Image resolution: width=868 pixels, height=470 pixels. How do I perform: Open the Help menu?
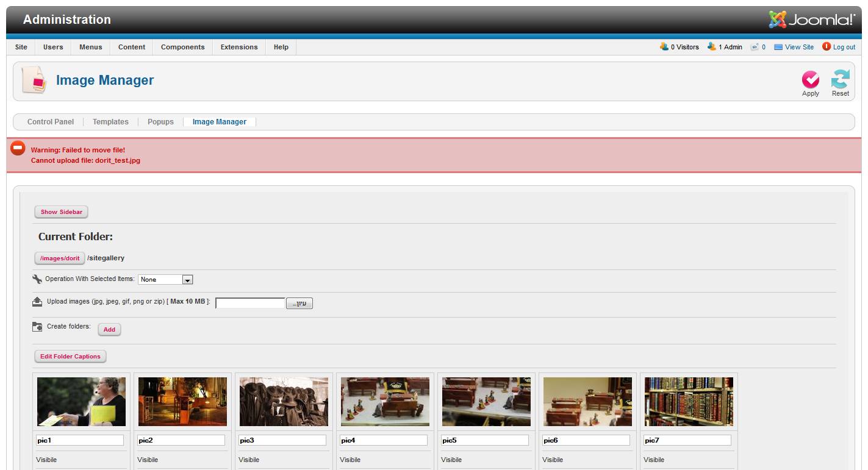(281, 47)
